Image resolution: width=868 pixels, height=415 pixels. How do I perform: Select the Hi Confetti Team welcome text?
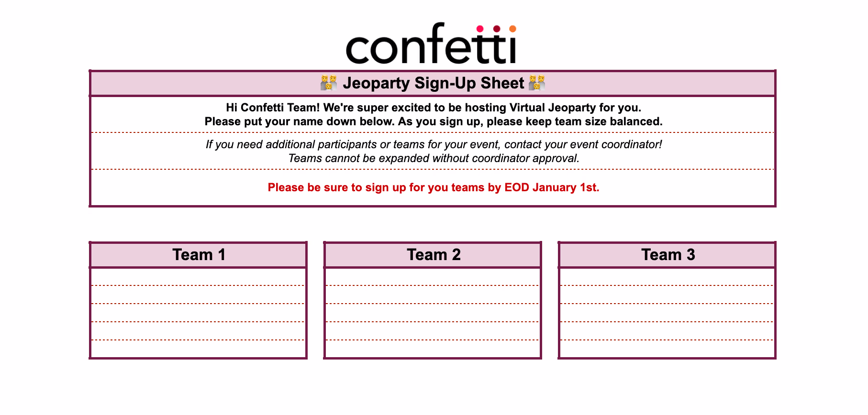[434, 114]
